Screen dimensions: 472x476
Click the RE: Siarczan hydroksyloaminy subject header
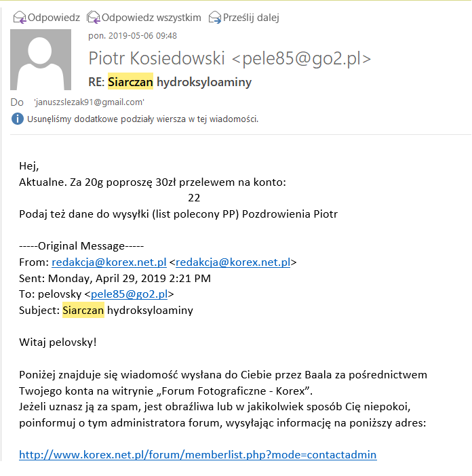[170, 83]
